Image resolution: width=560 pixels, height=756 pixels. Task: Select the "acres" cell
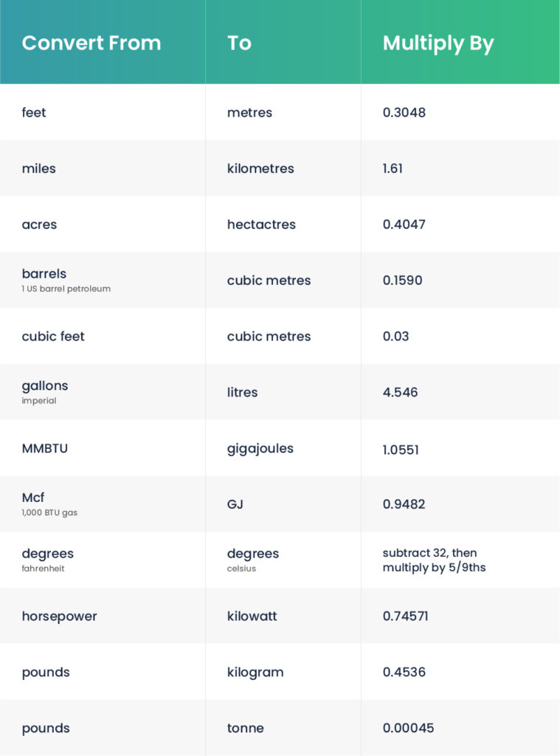(x=39, y=224)
